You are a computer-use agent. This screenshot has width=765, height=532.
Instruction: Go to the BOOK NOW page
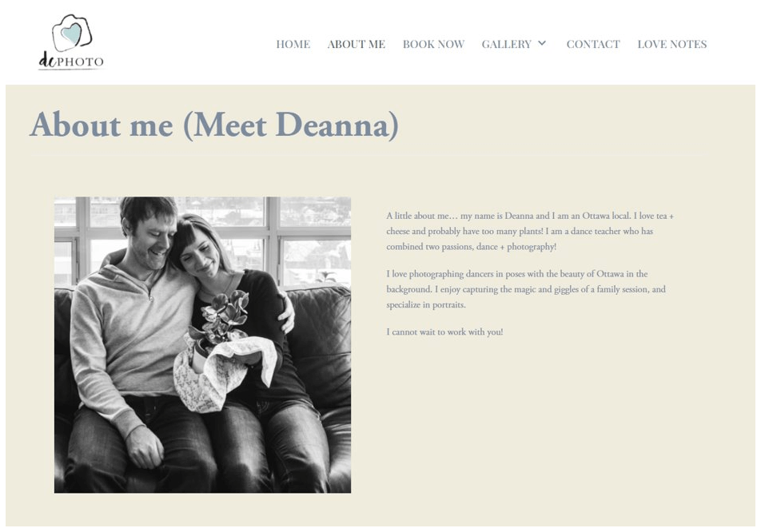[434, 45]
